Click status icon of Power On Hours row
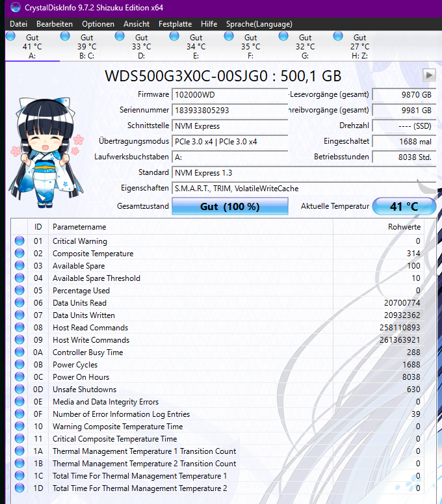 (19, 377)
